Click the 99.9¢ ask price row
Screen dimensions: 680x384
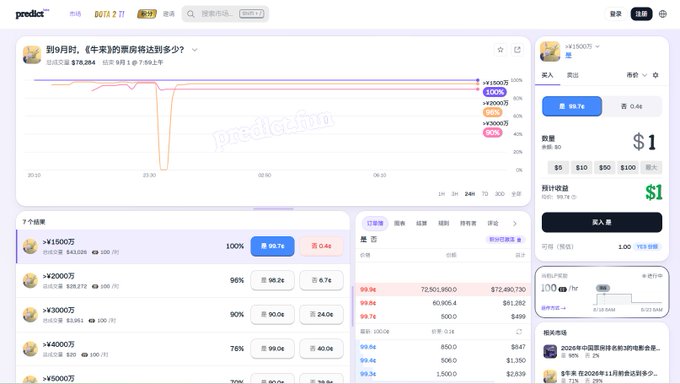[x=443, y=289]
